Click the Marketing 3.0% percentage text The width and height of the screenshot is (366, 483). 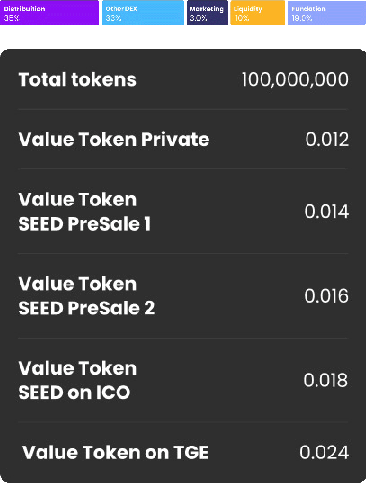pos(199,18)
